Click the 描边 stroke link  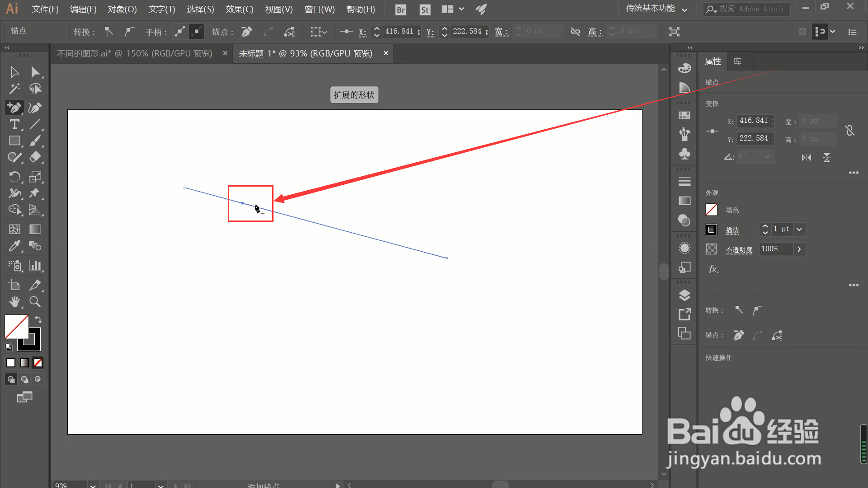pyautogui.click(x=732, y=230)
